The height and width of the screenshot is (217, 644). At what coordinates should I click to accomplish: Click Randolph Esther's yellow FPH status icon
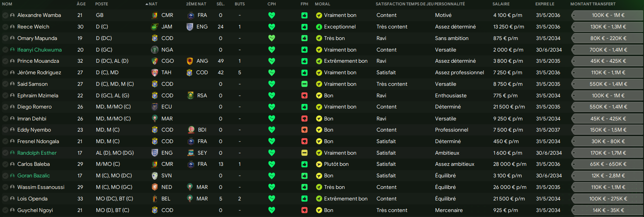tap(304, 153)
